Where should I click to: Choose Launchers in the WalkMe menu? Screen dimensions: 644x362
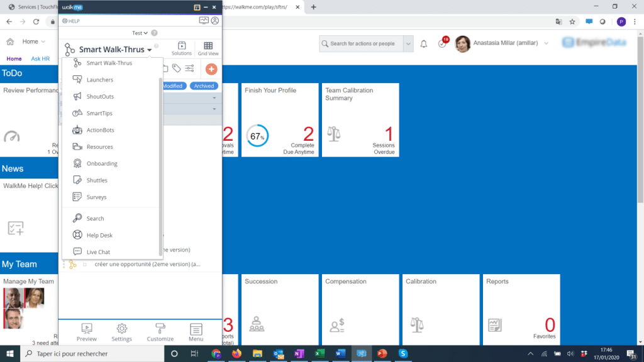[100, 80]
